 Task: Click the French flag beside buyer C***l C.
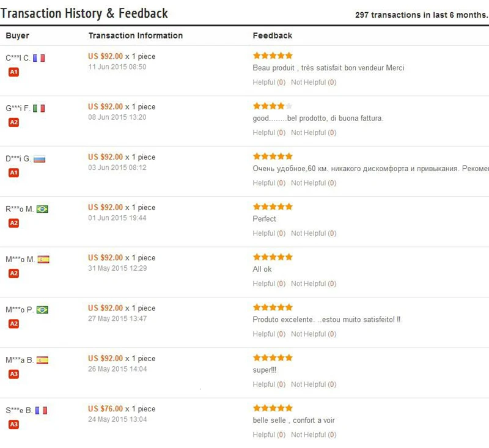pyautogui.click(x=39, y=58)
